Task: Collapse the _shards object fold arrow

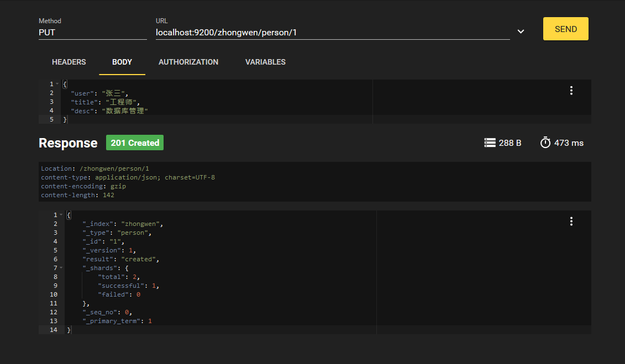Action: [x=61, y=268]
